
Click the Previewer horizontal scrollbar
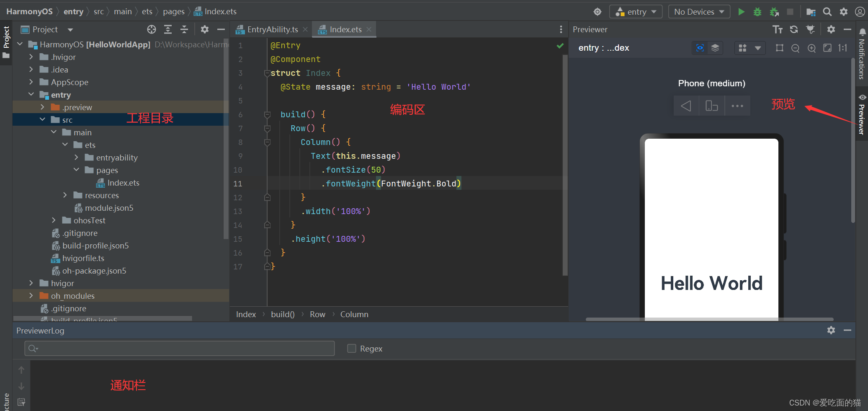[710, 319]
